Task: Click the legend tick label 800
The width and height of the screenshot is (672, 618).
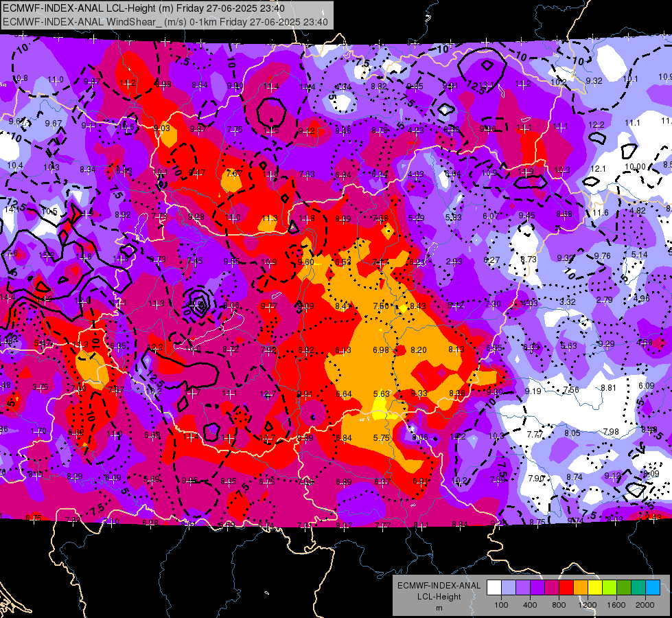Action: tap(559, 605)
